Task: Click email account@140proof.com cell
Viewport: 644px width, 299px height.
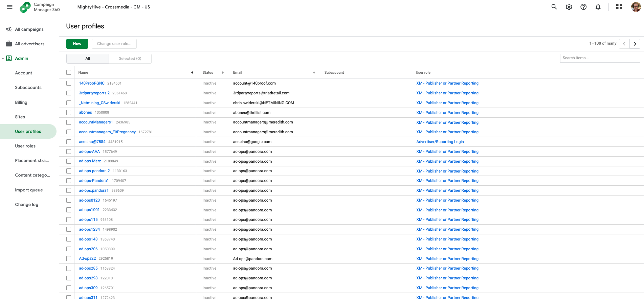Action: [254, 83]
